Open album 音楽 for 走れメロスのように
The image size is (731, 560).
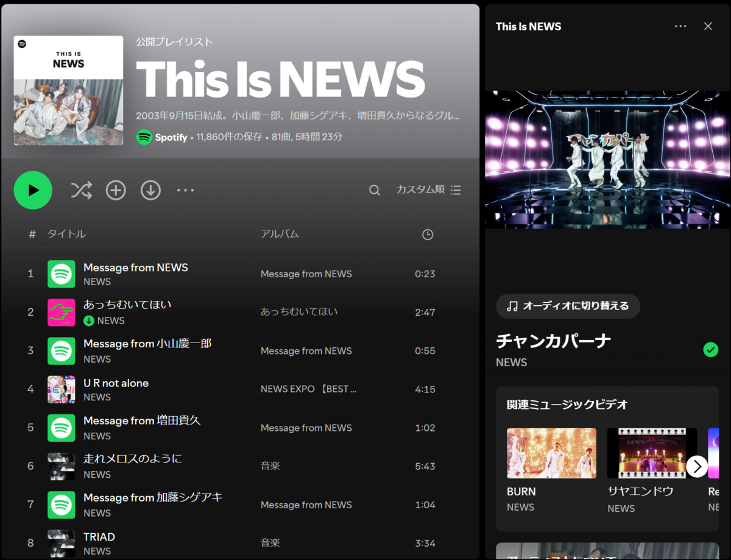tap(270, 466)
